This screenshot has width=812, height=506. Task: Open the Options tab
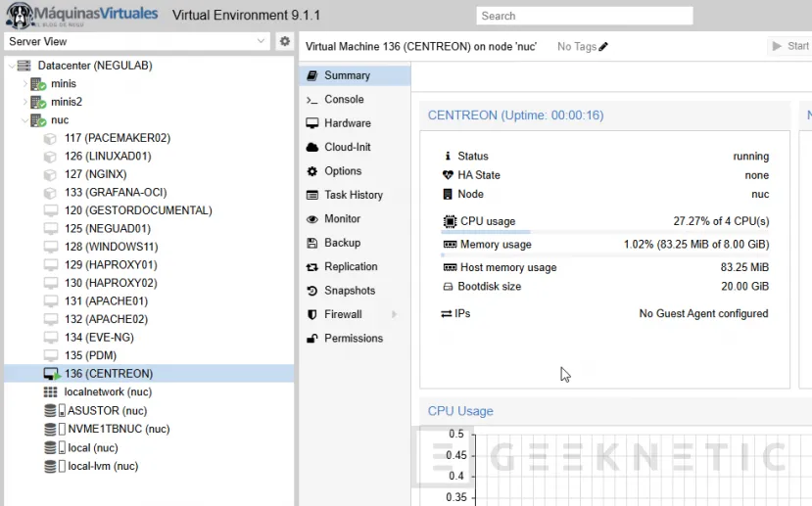[x=356, y=171]
